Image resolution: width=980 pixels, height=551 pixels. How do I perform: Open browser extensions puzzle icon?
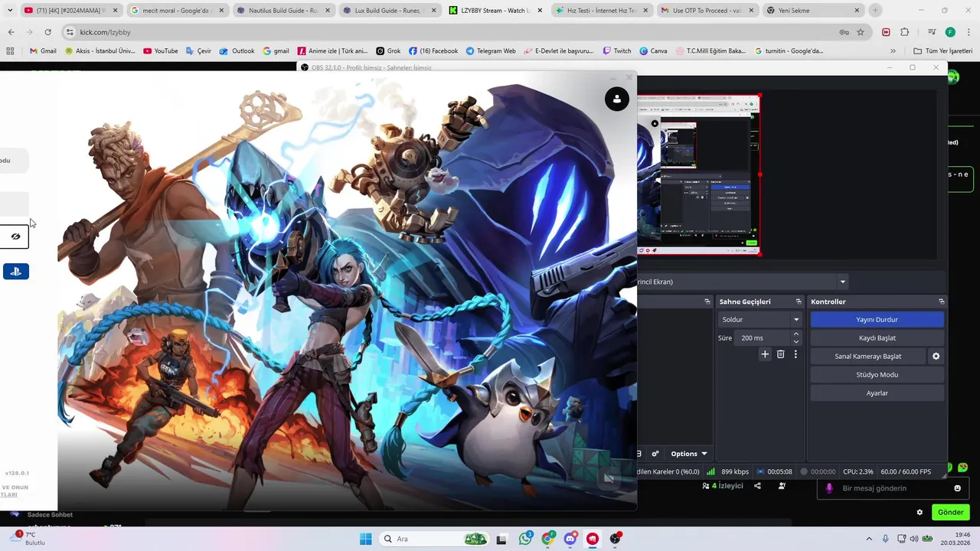click(905, 32)
